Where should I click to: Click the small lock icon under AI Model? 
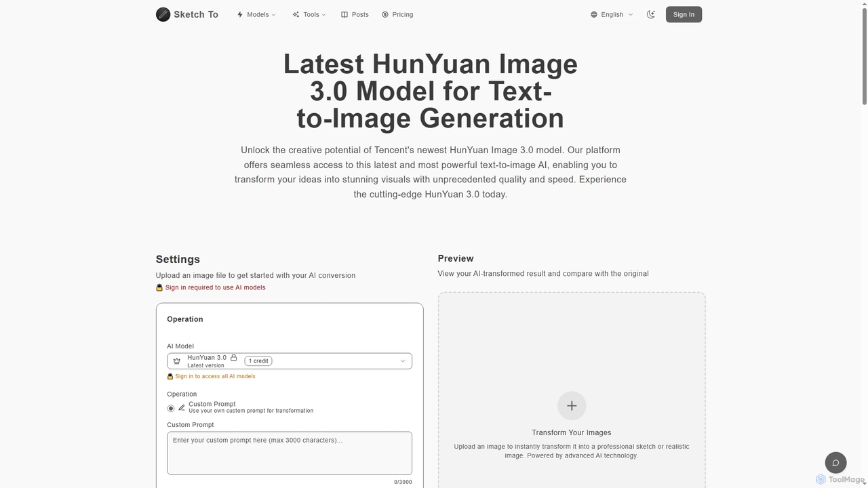pyautogui.click(x=170, y=376)
